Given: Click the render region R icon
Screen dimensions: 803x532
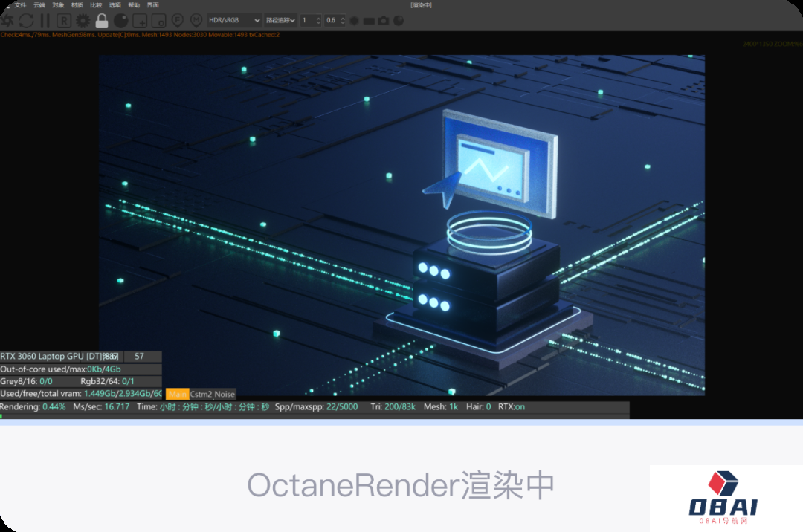Looking at the screenshot, I should (64, 21).
